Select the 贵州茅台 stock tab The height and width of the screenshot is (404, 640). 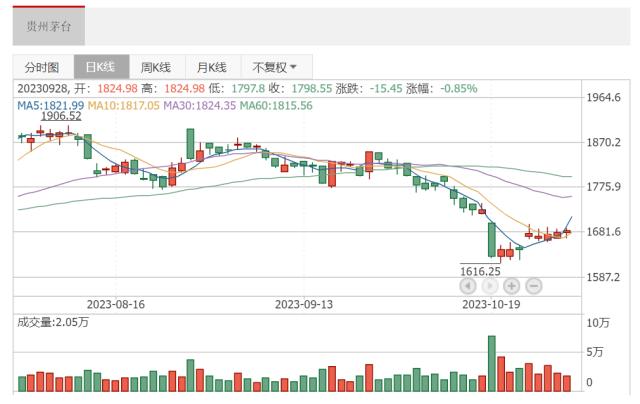coord(49,26)
